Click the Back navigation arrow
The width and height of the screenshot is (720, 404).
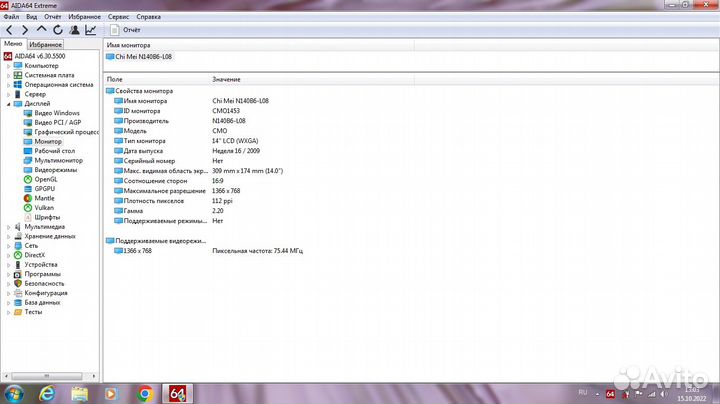9,30
